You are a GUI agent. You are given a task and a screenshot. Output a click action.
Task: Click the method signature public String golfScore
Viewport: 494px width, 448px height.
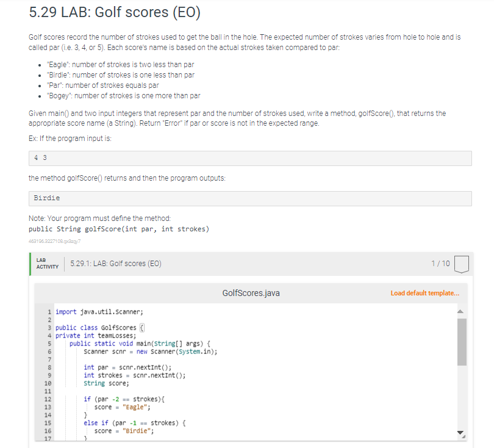click(119, 229)
